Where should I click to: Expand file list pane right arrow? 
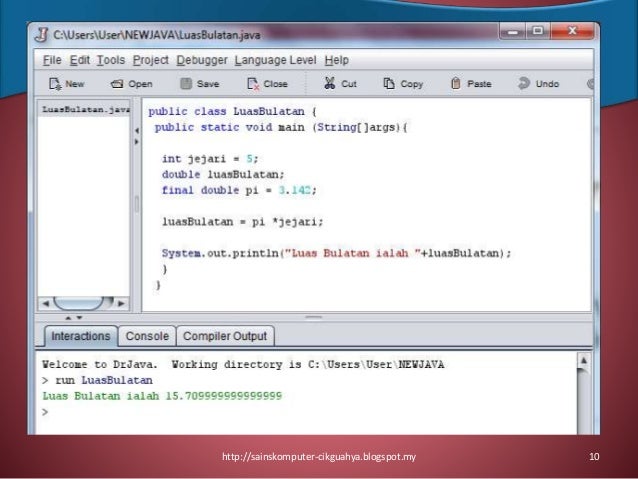[137, 142]
